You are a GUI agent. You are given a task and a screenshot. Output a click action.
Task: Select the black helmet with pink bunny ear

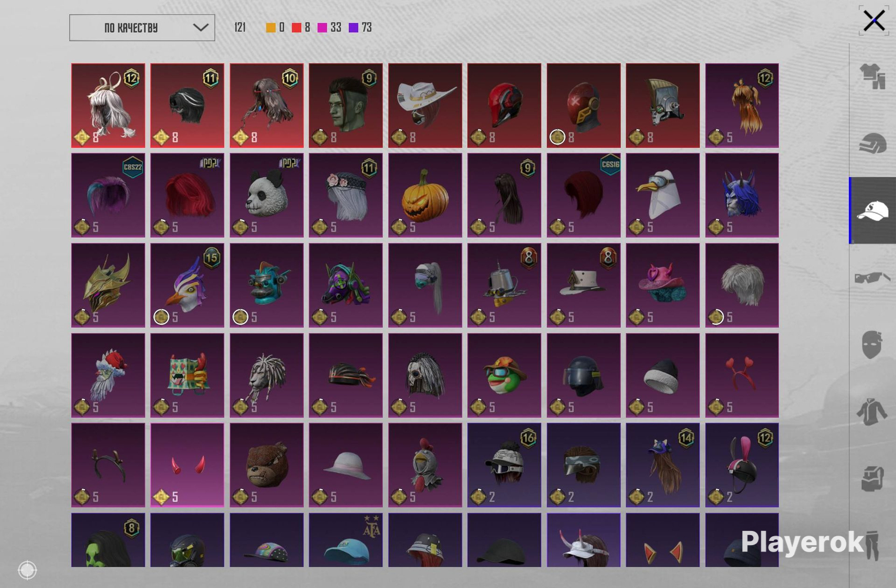pyautogui.click(x=742, y=465)
